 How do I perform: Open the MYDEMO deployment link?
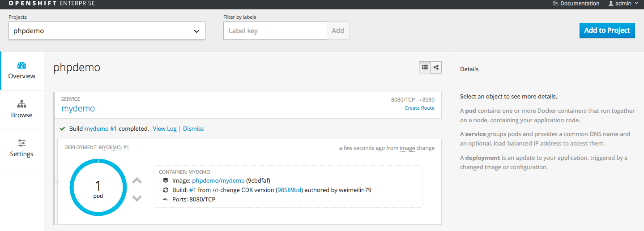(110, 147)
